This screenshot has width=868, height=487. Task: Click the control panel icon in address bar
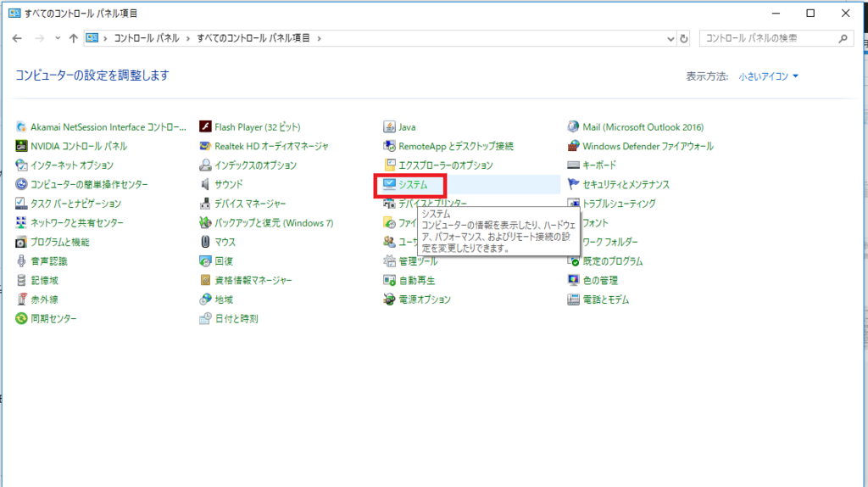[x=92, y=38]
